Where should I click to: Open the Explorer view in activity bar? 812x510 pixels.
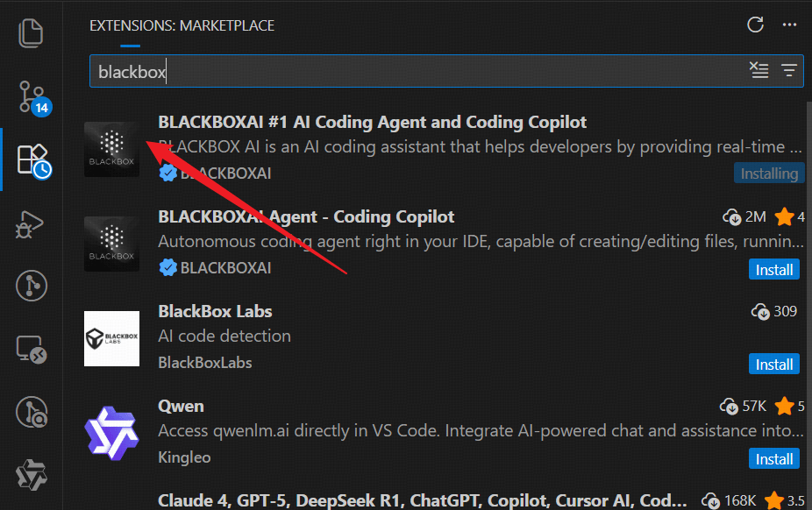pos(32,33)
